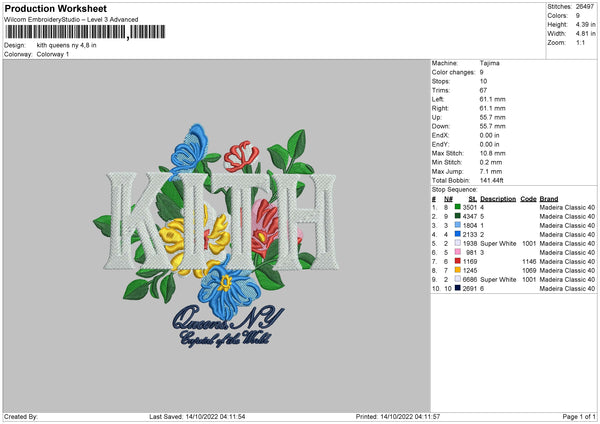Click the barcode under the worksheet title
Image resolution: width=600 pixels, height=424 pixels.
[x=85, y=32]
